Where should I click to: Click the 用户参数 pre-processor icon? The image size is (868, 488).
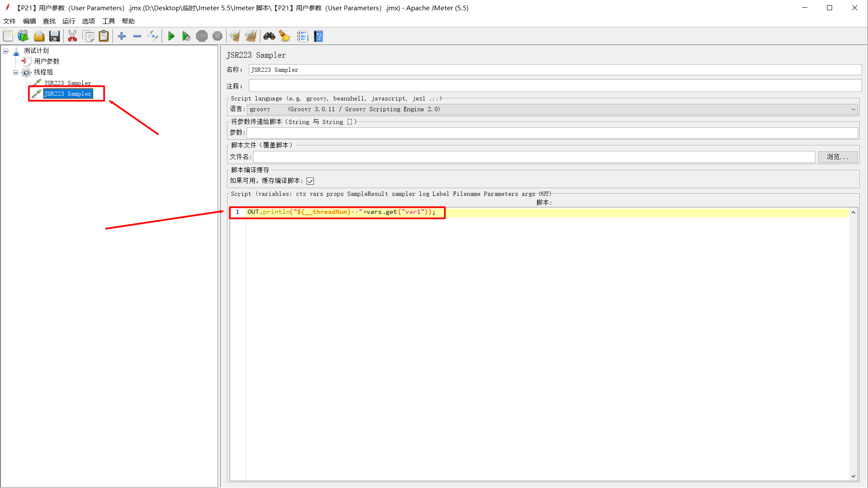point(27,62)
